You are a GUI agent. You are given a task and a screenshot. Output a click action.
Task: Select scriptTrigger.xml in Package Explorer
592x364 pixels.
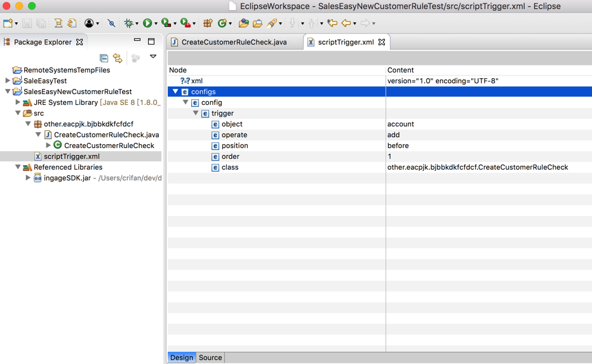pyautogui.click(x=72, y=156)
